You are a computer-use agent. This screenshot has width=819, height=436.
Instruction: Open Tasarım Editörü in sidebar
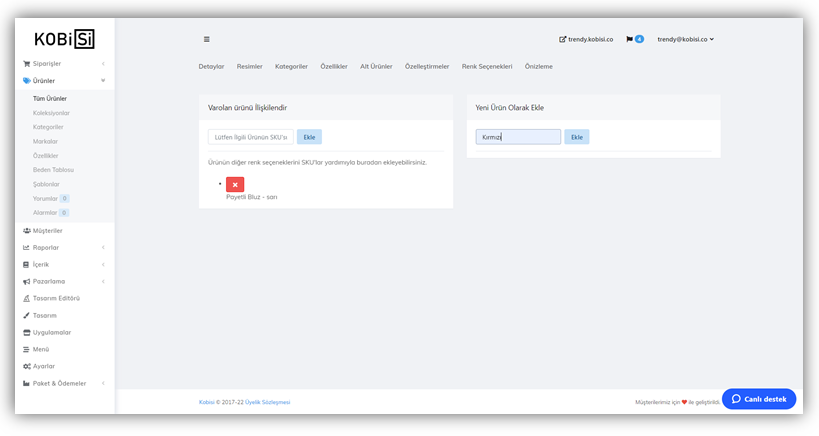click(x=55, y=298)
